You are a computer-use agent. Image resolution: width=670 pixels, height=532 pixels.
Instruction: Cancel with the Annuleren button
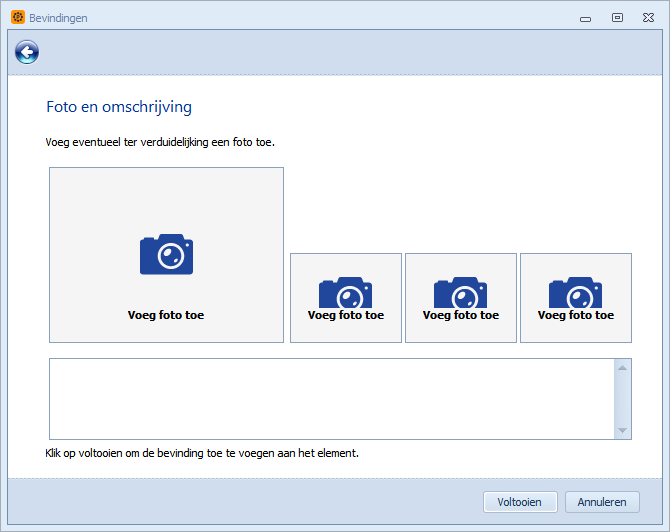pos(602,502)
